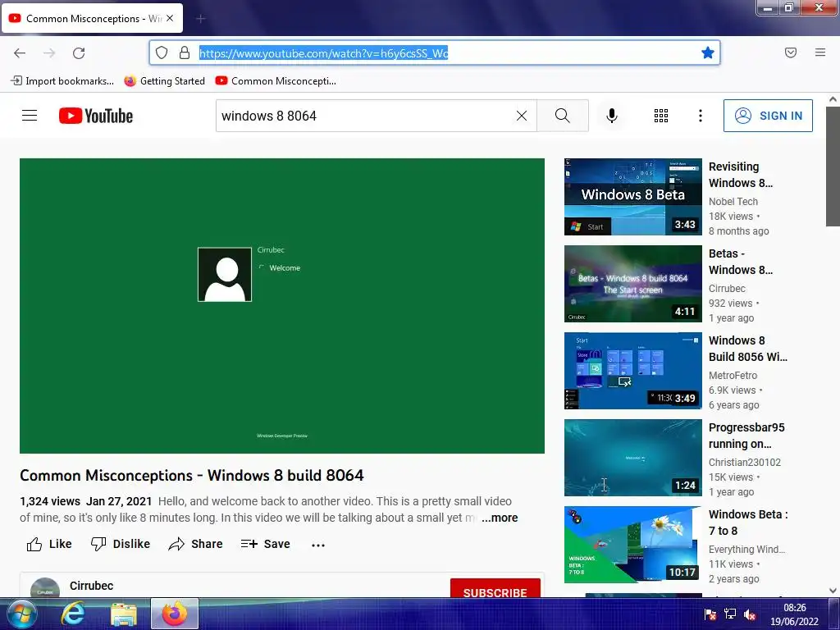Open Common Misconcepti... bookmark
The width and height of the screenshot is (840, 630).
pyautogui.click(x=276, y=81)
